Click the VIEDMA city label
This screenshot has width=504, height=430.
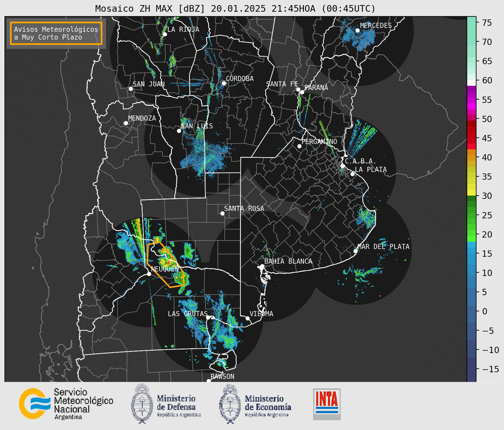(261, 314)
